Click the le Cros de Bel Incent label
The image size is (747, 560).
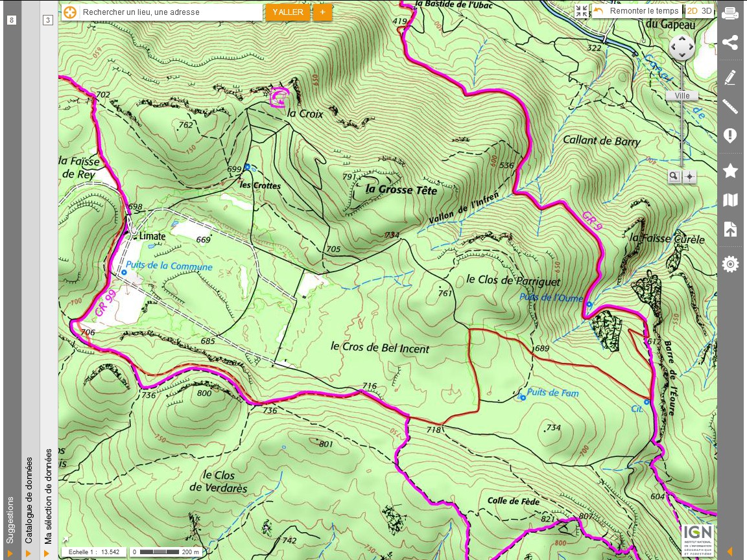(380, 347)
